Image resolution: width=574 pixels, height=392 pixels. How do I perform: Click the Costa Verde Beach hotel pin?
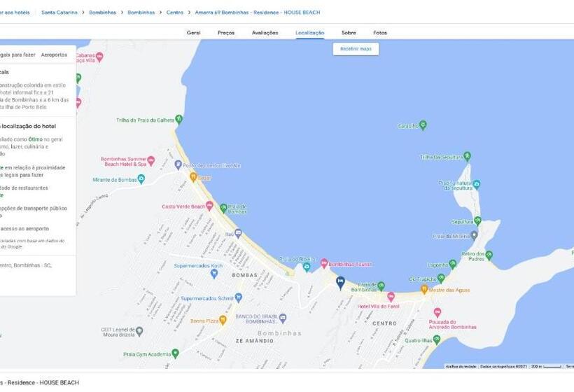pyautogui.click(x=209, y=206)
